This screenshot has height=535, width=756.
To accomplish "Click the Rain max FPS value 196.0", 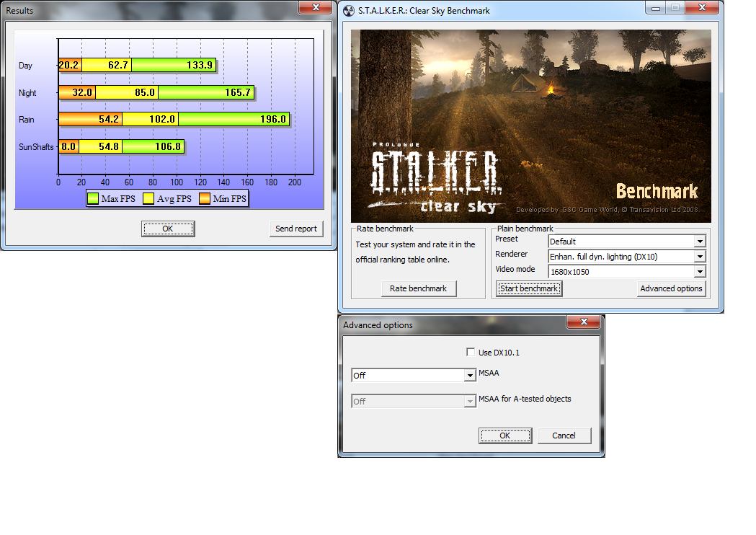I will pos(273,119).
